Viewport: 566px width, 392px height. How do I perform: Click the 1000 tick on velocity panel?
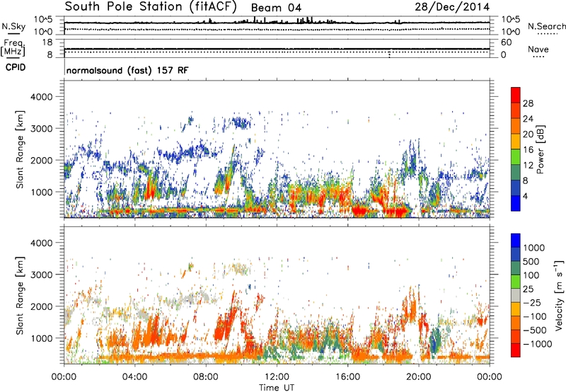41,338
